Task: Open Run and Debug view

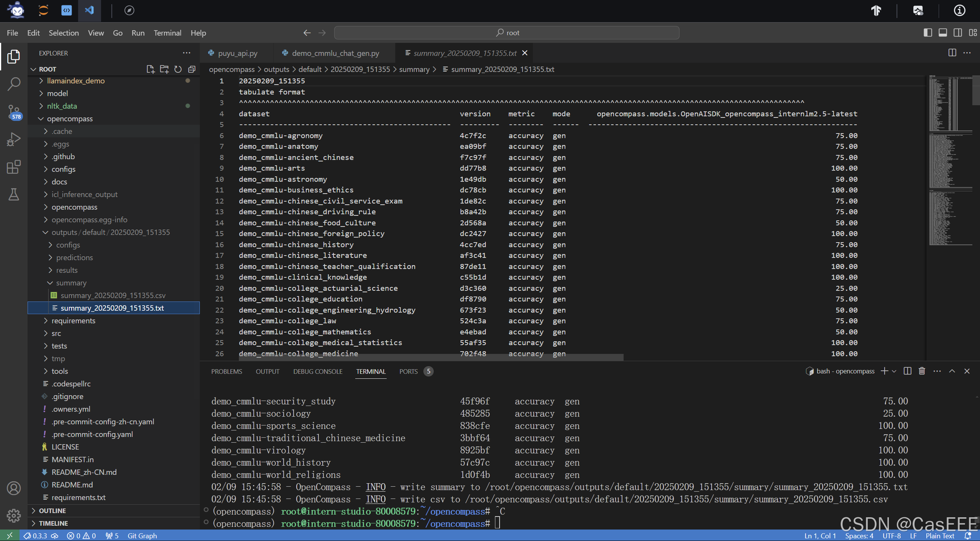Action: 14,139
